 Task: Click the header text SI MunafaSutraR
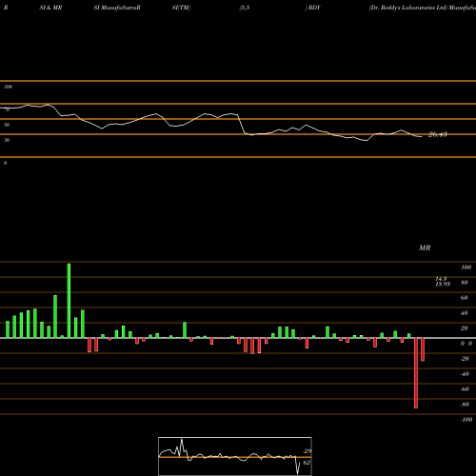pyautogui.click(x=117, y=8)
